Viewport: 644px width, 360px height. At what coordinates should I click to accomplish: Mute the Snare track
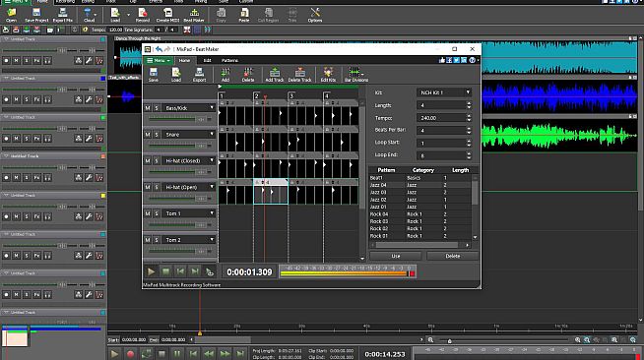148,134
